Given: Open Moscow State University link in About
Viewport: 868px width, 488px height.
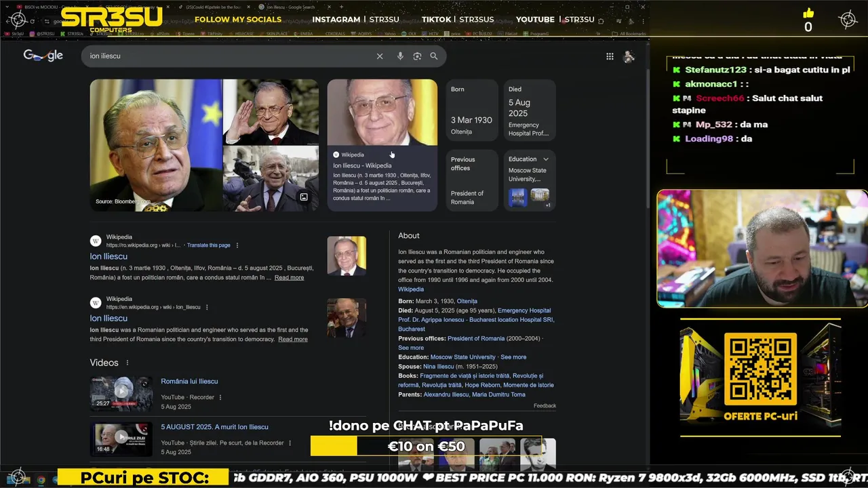Looking at the screenshot, I should 463,357.
